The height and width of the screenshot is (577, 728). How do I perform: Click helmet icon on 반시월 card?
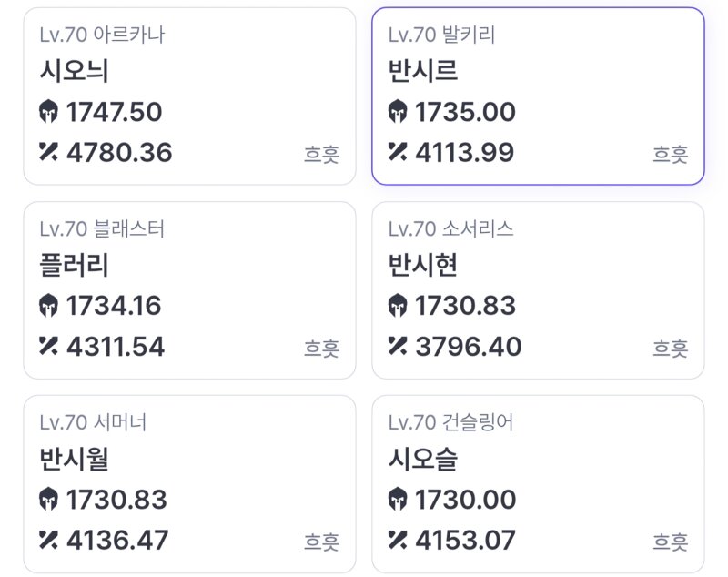48,500
